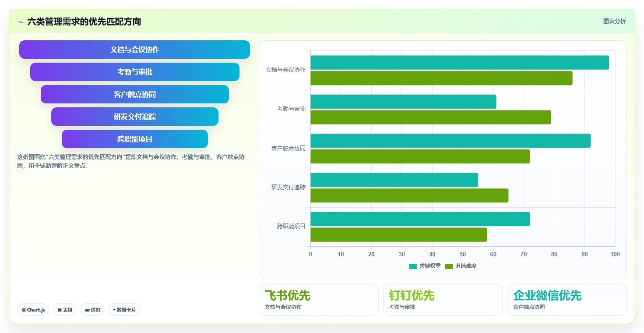Click the x-axis value 0
The image size is (644, 333).
pos(310,254)
